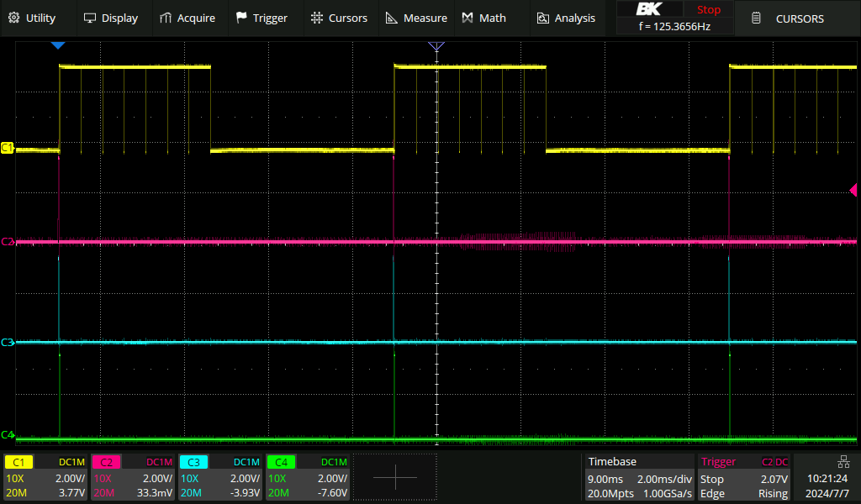Open the Utility menu

pos(32,18)
